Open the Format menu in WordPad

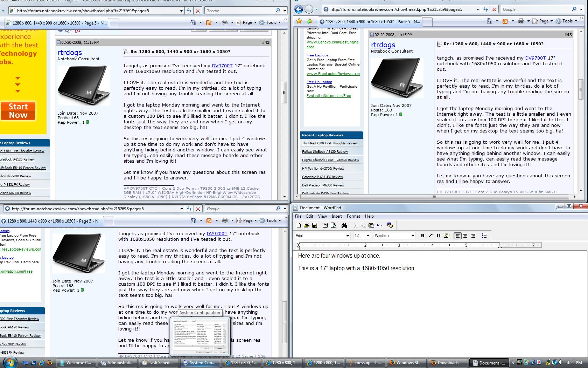pos(353,216)
